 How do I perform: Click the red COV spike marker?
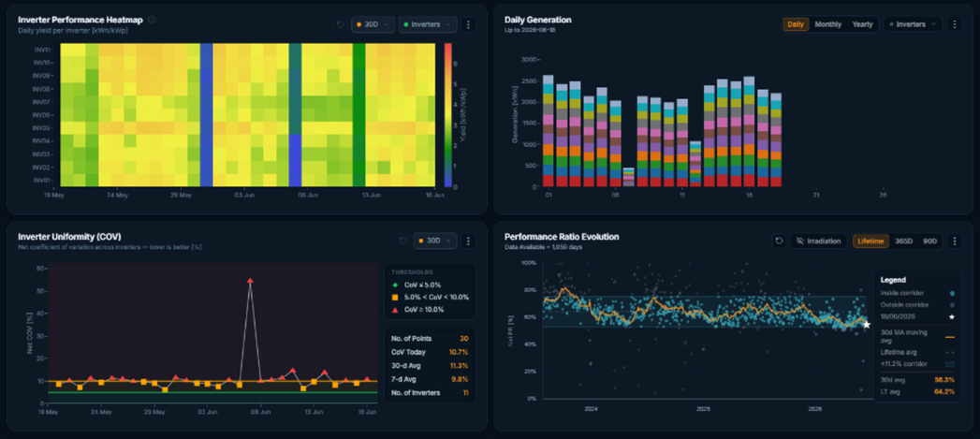(250, 282)
